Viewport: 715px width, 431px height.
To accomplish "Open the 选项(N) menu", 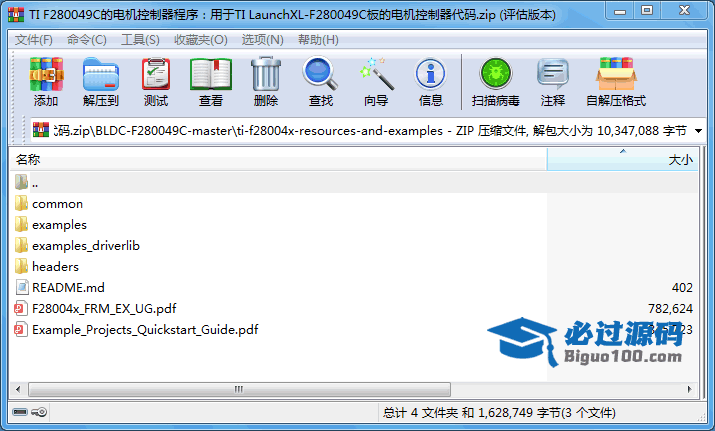I will pos(263,40).
